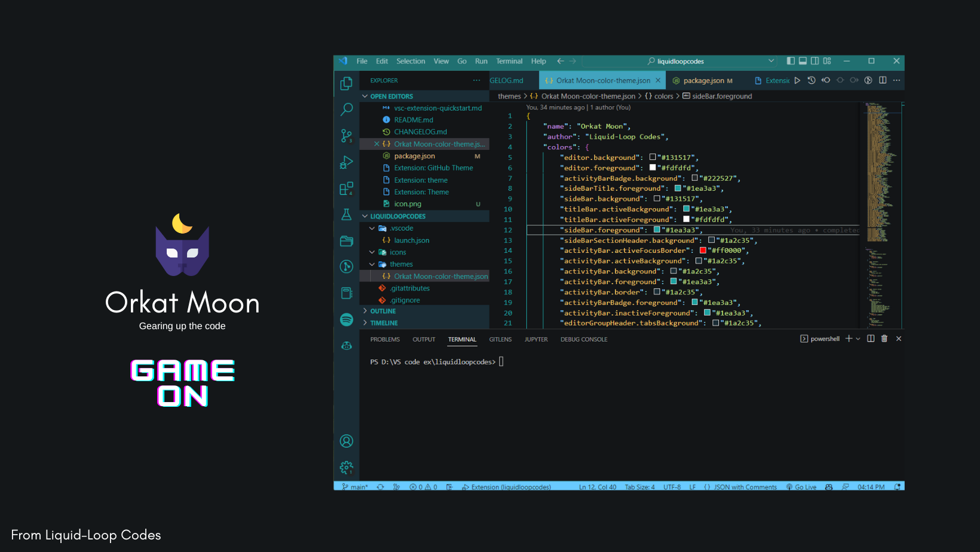Screen dimensions: 980x552
Task: Open the Run and Debug view icon
Action: point(346,162)
